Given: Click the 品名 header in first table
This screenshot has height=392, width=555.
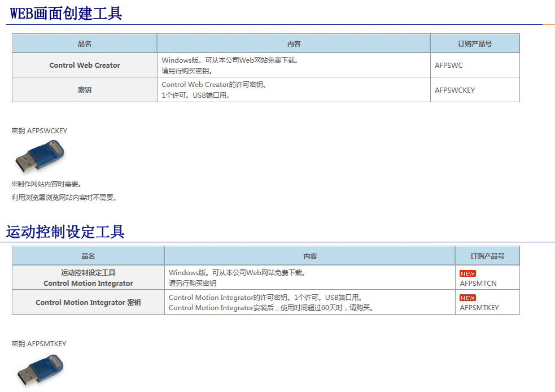Looking at the screenshot, I should click(85, 43).
